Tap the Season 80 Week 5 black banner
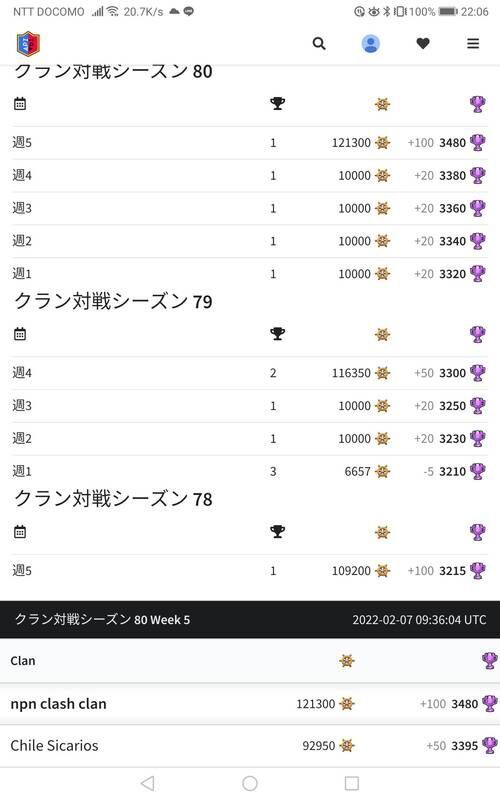The image size is (500, 800). pos(250,619)
